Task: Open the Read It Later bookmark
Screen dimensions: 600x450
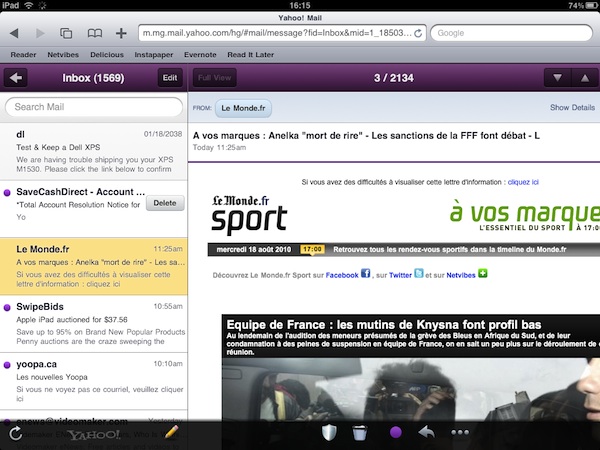Action: [251, 55]
